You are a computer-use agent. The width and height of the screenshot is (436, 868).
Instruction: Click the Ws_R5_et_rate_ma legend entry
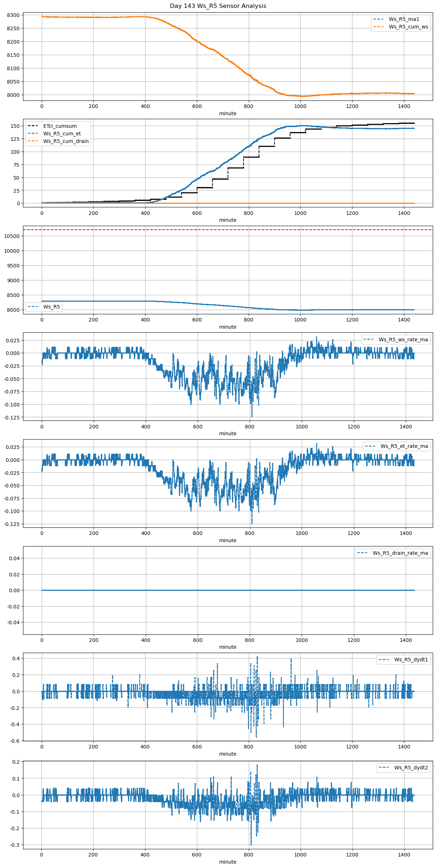coord(404,446)
